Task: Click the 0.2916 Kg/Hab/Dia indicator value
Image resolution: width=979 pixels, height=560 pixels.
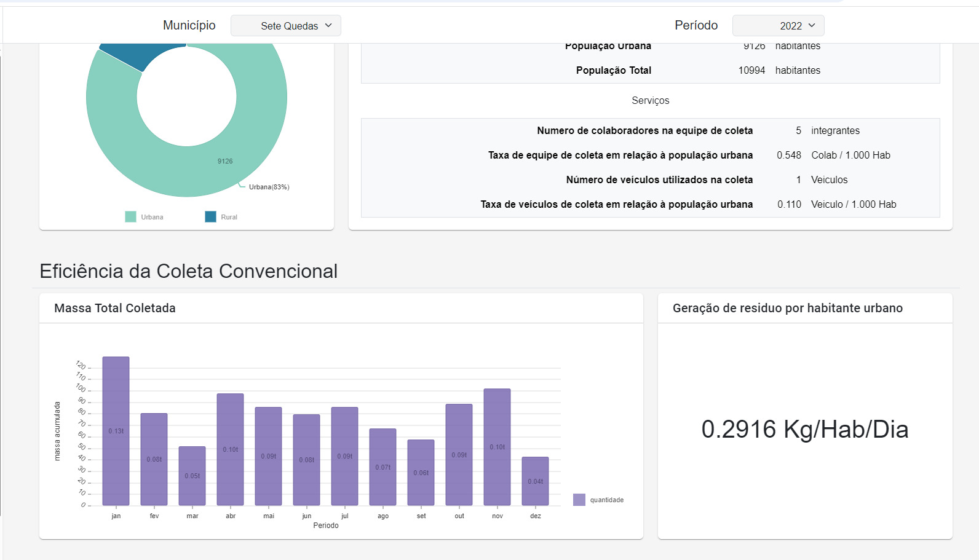Action: [804, 429]
